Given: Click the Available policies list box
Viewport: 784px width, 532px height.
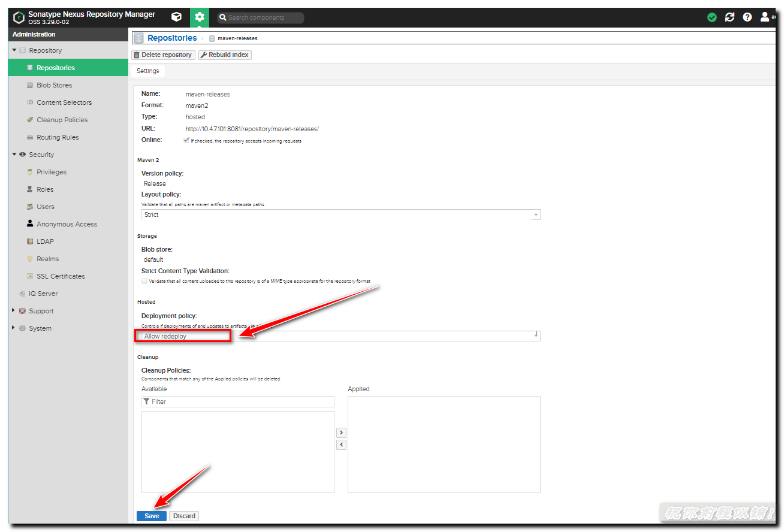Looking at the screenshot, I should pos(238,452).
